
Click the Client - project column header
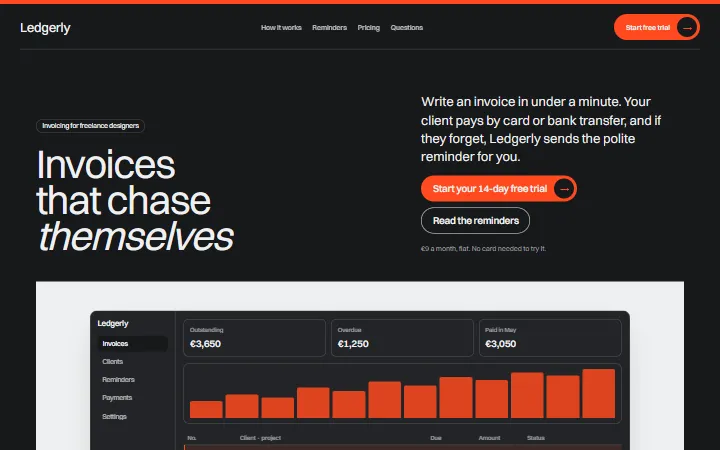(x=260, y=438)
